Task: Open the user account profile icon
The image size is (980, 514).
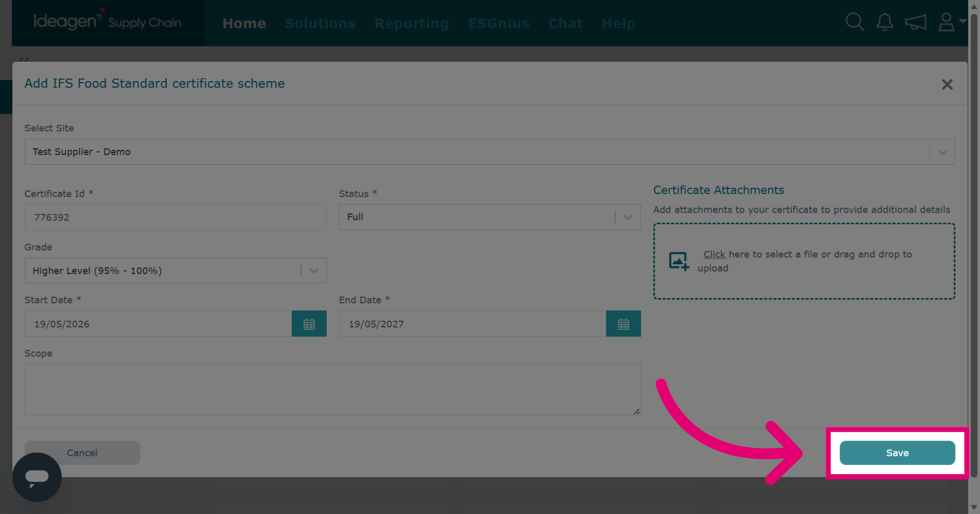Action: coord(946,22)
